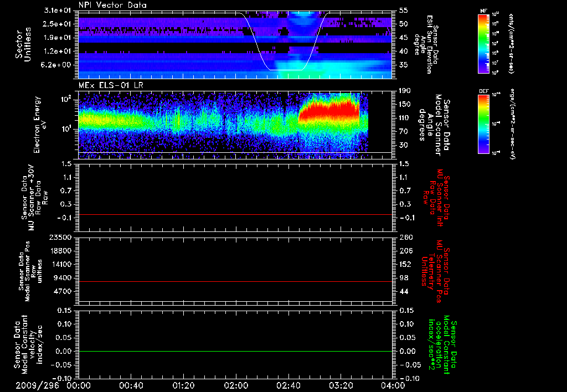Click the "ergs/(cm**2-sr-sec-eV)" units label
Viewport: 567px width, 392px height.
pyautogui.click(x=512, y=124)
